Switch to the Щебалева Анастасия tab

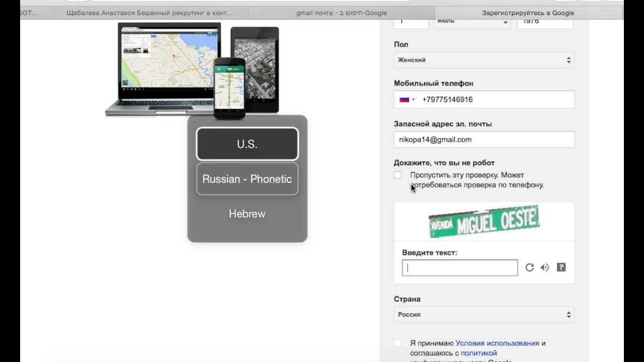[x=150, y=13]
